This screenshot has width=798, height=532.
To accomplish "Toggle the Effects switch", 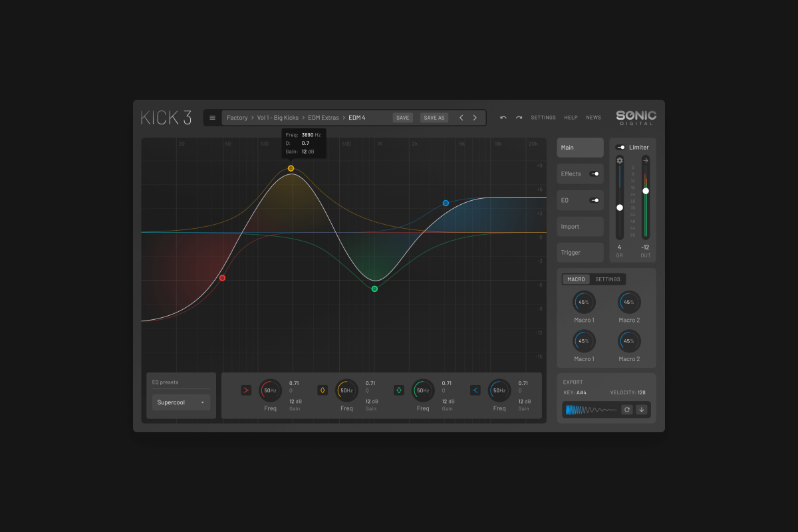I will click(x=594, y=174).
